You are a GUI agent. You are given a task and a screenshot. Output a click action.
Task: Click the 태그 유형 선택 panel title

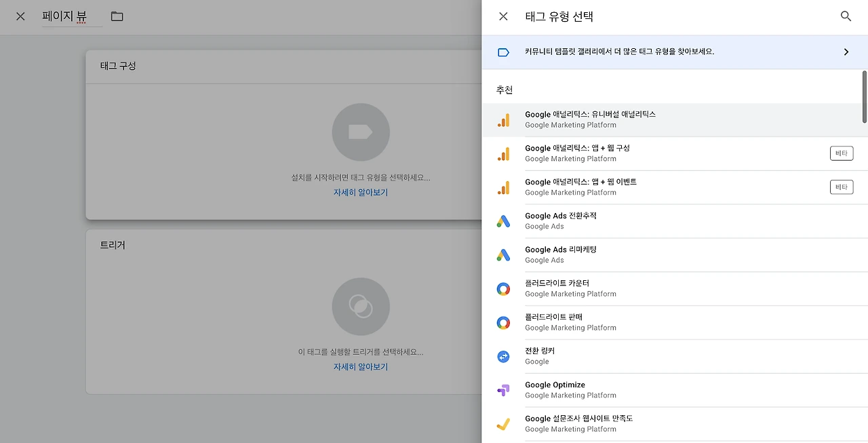[x=559, y=16]
